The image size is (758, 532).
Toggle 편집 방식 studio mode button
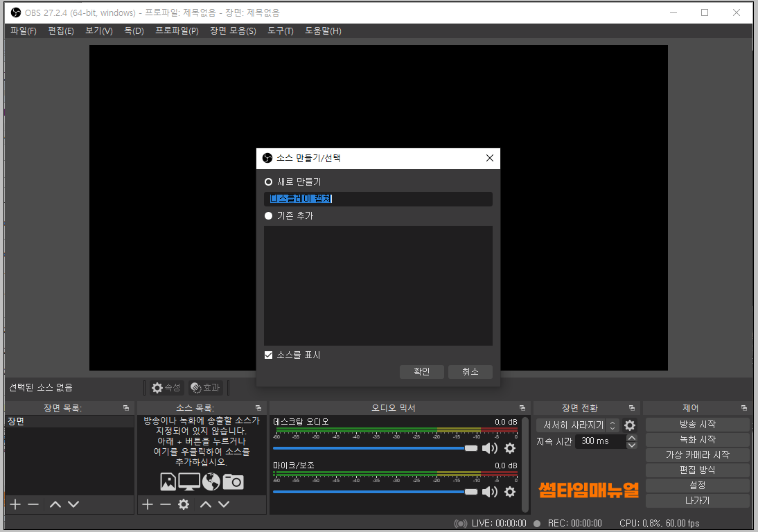coord(698,470)
